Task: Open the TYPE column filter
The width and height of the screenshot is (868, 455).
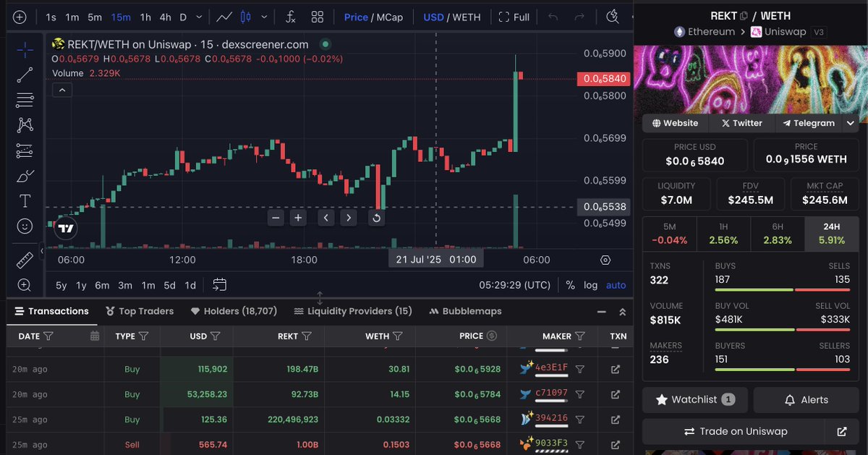Action: pos(143,336)
